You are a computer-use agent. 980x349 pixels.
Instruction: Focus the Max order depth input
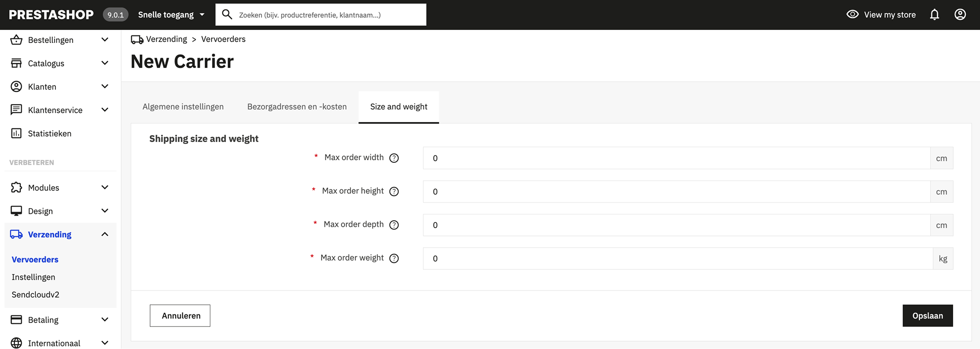pyautogui.click(x=677, y=225)
